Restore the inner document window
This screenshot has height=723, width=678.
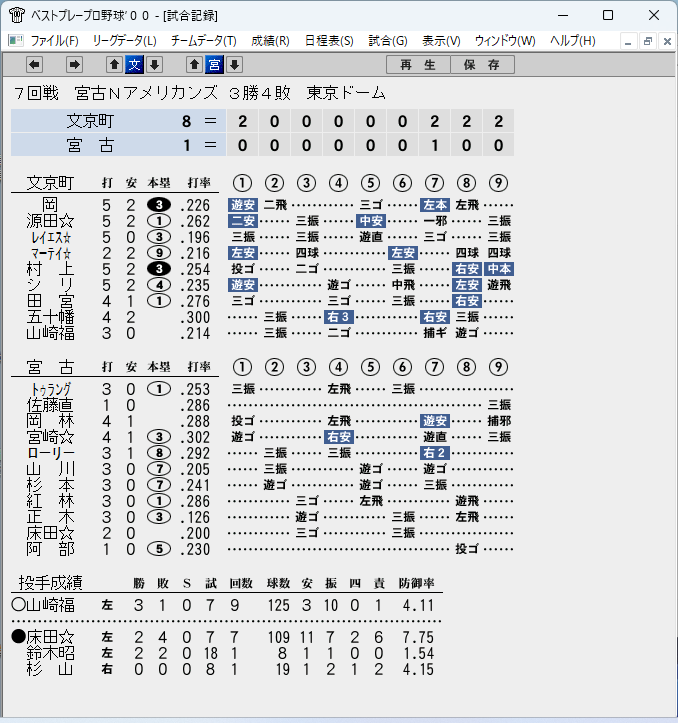coord(648,41)
